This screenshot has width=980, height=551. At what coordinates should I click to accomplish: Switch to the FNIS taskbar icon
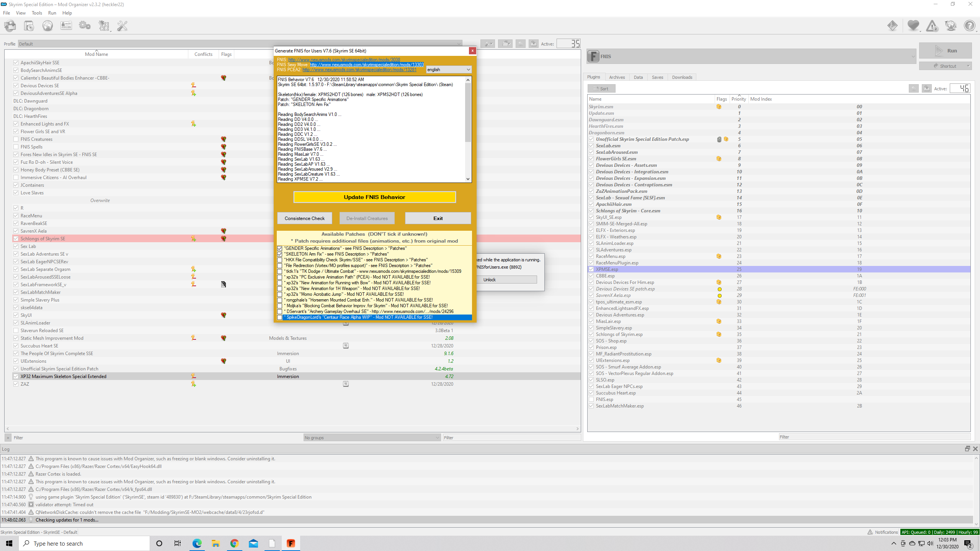(x=291, y=543)
